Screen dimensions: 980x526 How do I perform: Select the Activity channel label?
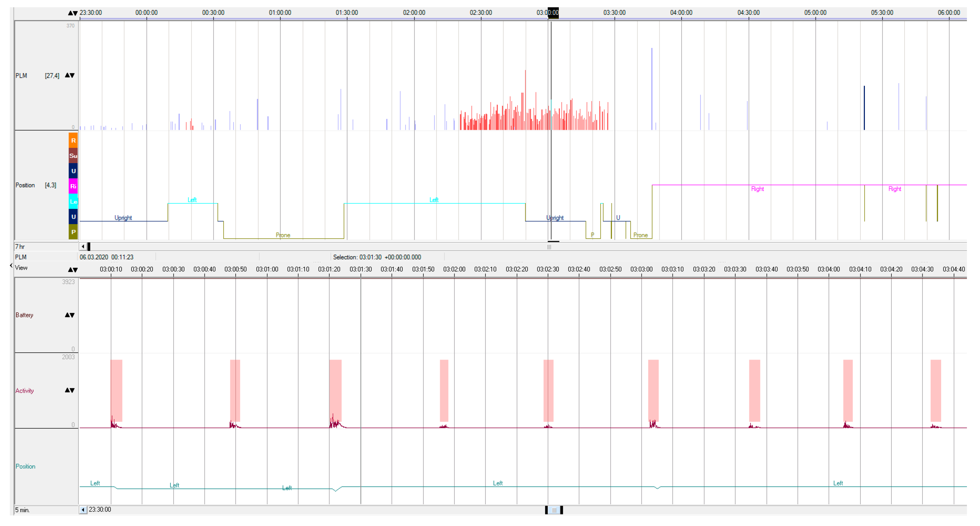(25, 391)
